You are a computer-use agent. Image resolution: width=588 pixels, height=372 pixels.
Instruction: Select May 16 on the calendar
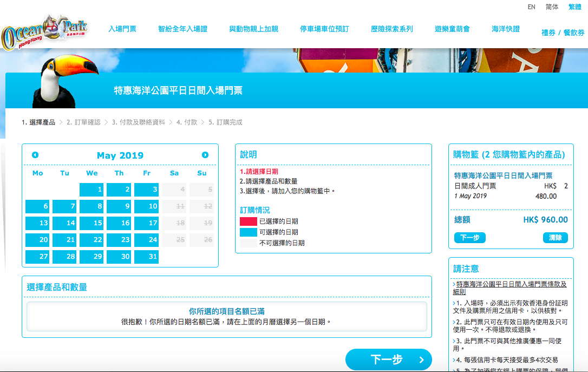119,223
